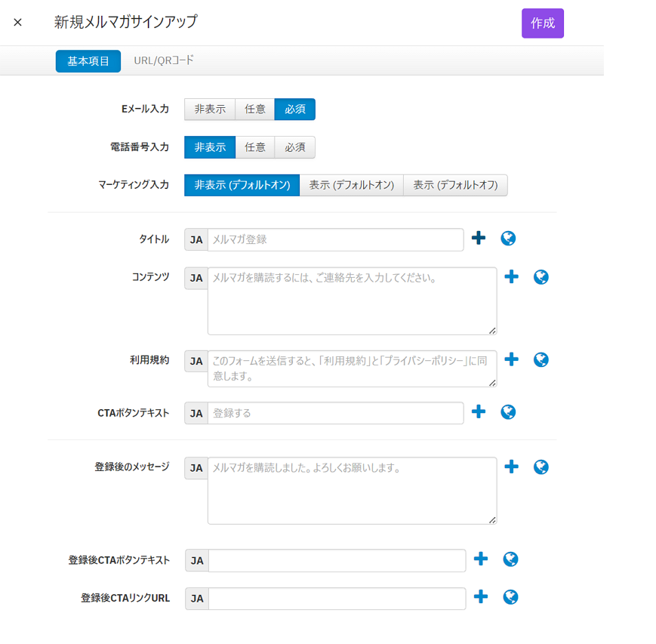The width and height of the screenshot is (656, 644).
Task: Close the signup form with X icon
Action: [18, 23]
